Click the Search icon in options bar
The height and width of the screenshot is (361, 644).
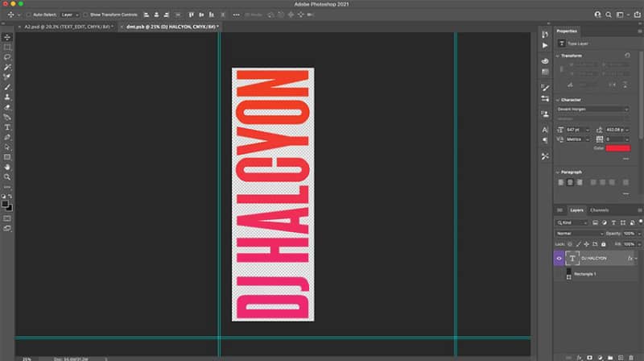[x=609, y=15]
